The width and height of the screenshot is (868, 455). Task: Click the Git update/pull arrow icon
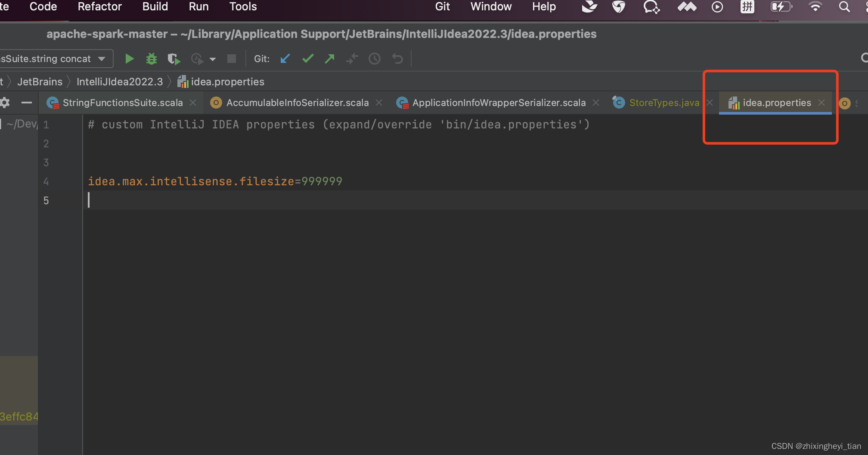point(285,59)
